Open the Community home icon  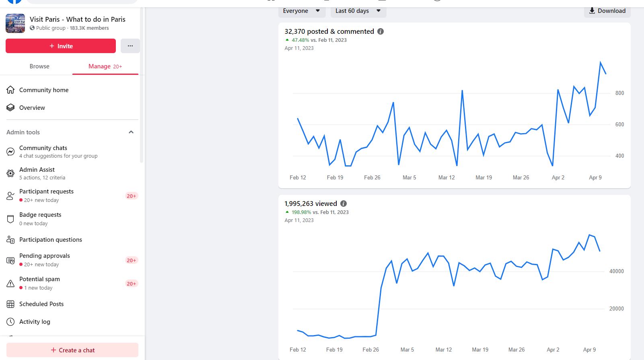(x=10, y=90)
